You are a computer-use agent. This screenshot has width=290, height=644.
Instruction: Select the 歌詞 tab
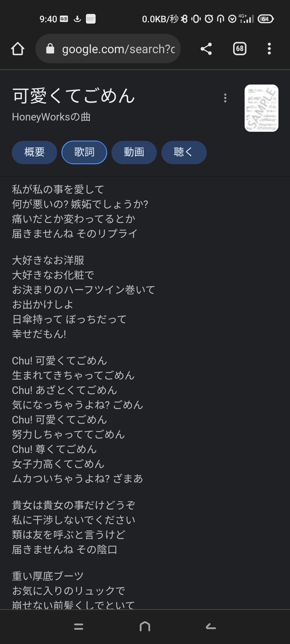point(84,152)
